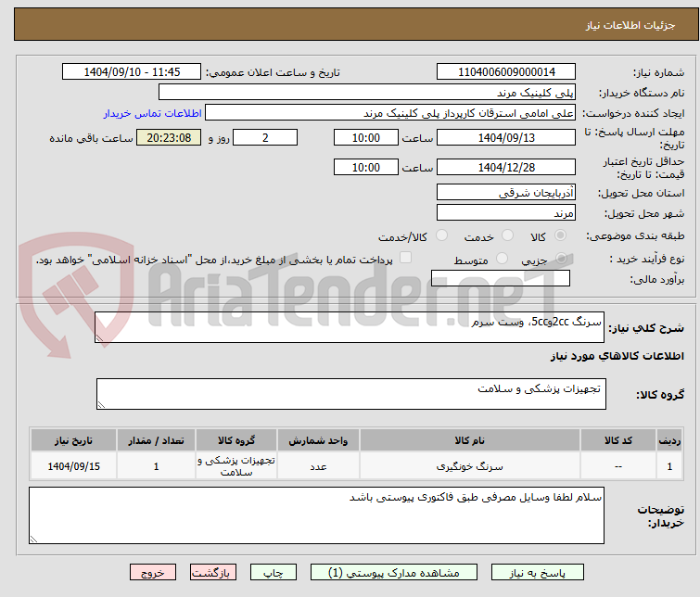The width and height of the screenshot is (700, 597).
Task: Click the buyer notes textarea
Action: pos(316,515)
